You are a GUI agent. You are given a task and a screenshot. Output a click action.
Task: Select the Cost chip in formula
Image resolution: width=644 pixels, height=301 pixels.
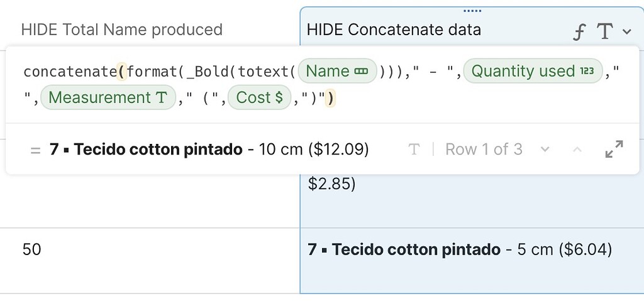click(260, 97)
